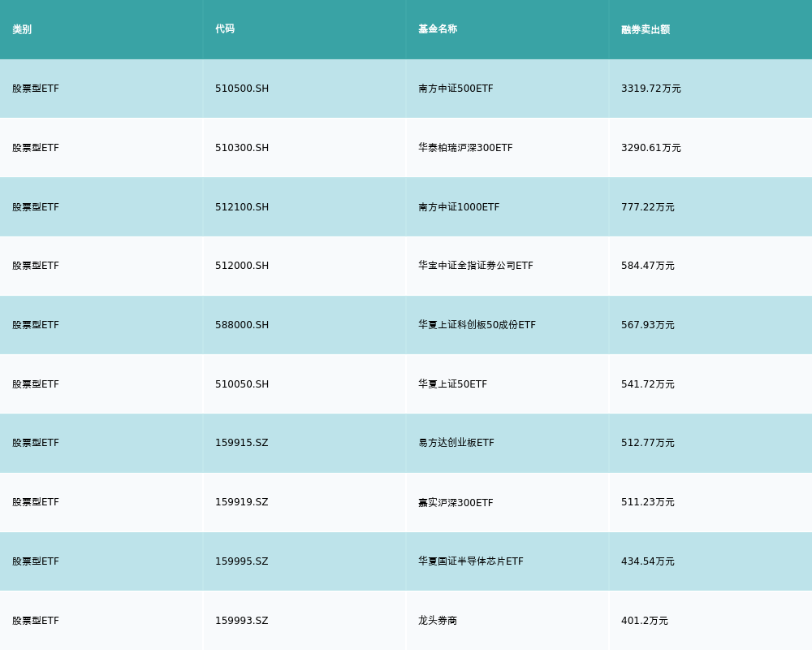Click the 融券卖出额 column header
This screenshot has height=650, width=812.
646,29
